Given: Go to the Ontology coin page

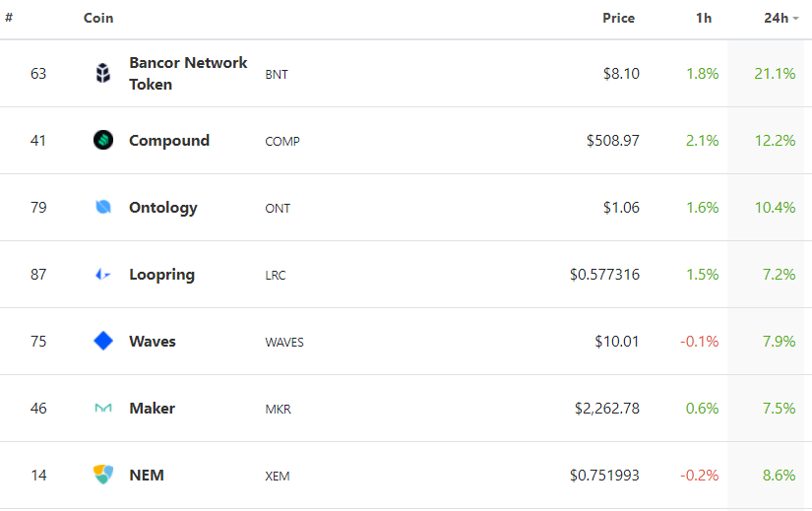Looking at the screenshot, I should (x=163, y=208).
